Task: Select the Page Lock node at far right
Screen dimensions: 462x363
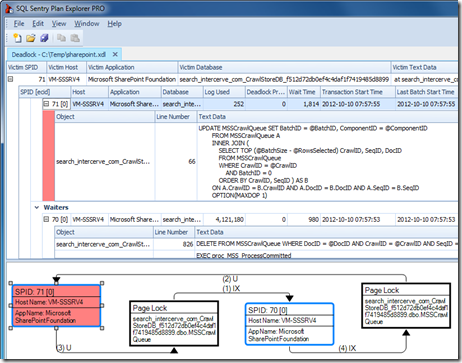Action: [406, 306]
